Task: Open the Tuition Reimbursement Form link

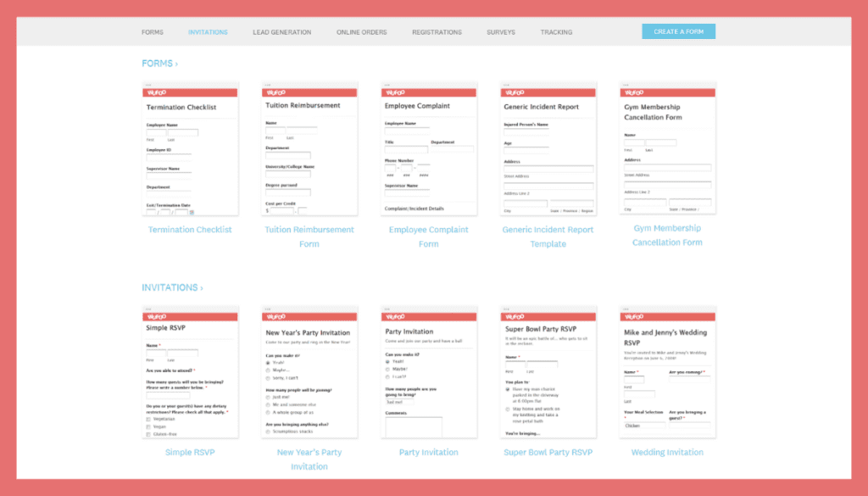Action: click(x=309, y=237)
